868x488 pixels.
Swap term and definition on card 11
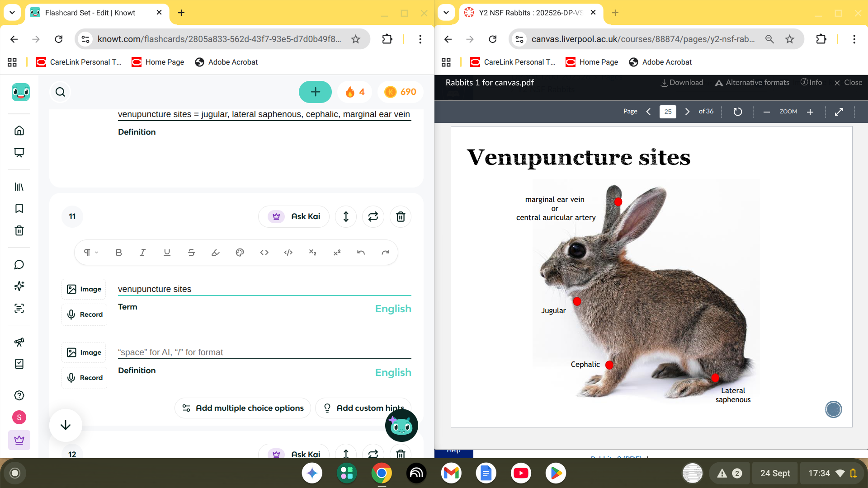pos(373,217)
